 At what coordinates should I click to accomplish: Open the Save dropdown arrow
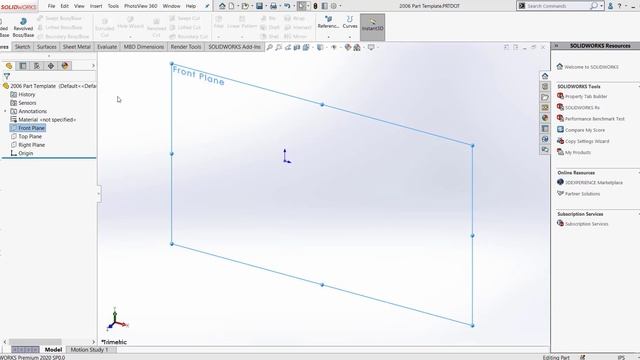266,6
